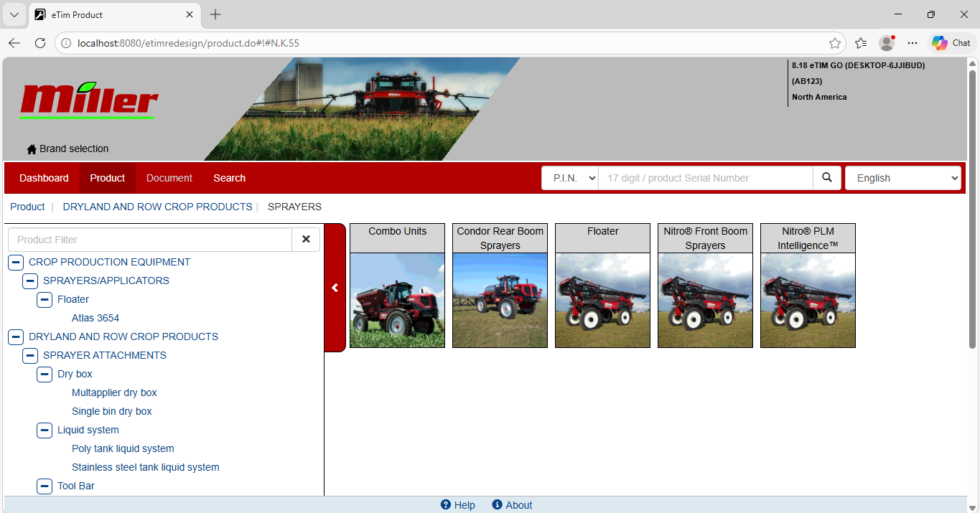Select Multapplier dry box tree item
Image resolution: width=980 pixels, height=513 pixels.
(114, 393)
